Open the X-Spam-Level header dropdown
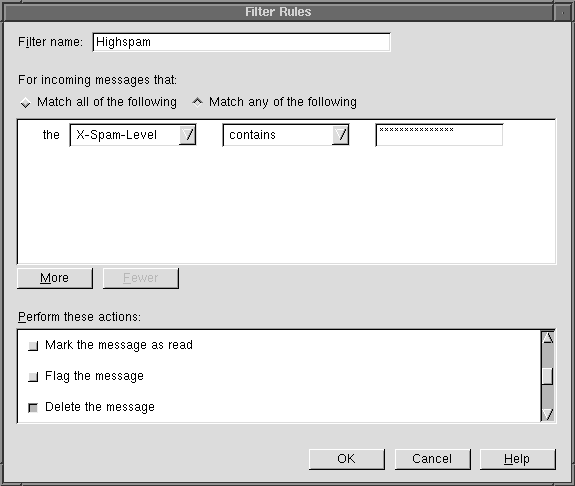This screenshot has height=486, width=575. (x=133, y=135)
